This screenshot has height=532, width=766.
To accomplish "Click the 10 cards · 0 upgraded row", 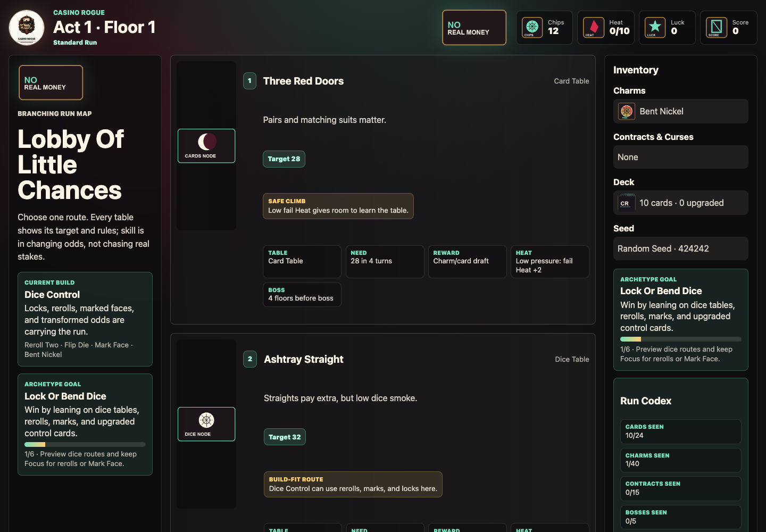I will tap(681, 203).
